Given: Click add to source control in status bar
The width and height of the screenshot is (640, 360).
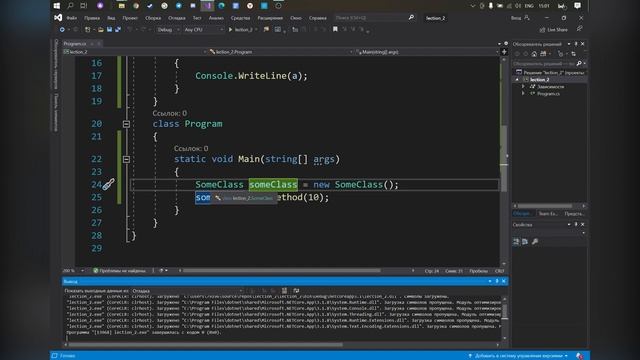Looking at the screenshot, I should 518,356.
